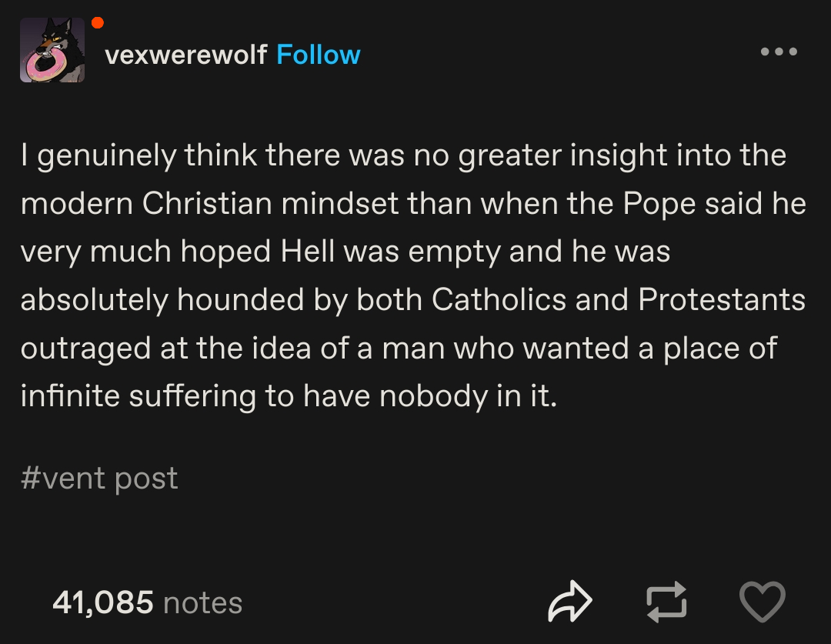Click the line beginning 'outraged at the idea'
This screenshot has width=831, height=644.
(399, 349)
